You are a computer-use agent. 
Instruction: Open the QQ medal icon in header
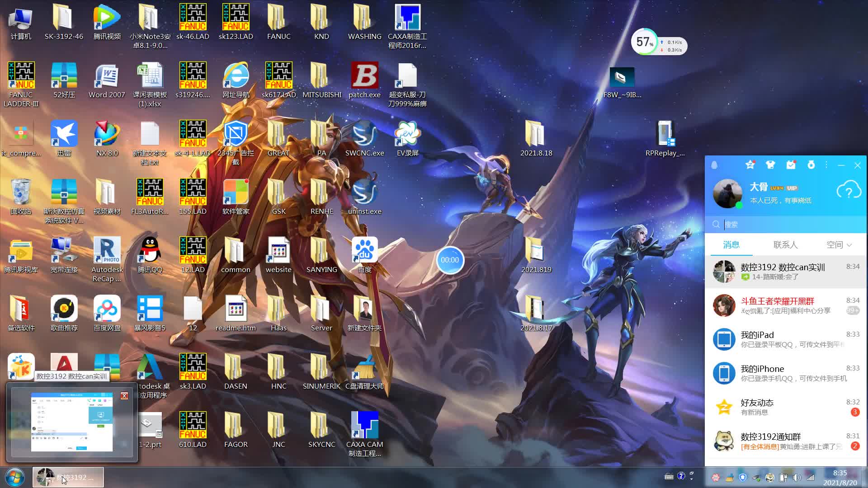point(811,165)
